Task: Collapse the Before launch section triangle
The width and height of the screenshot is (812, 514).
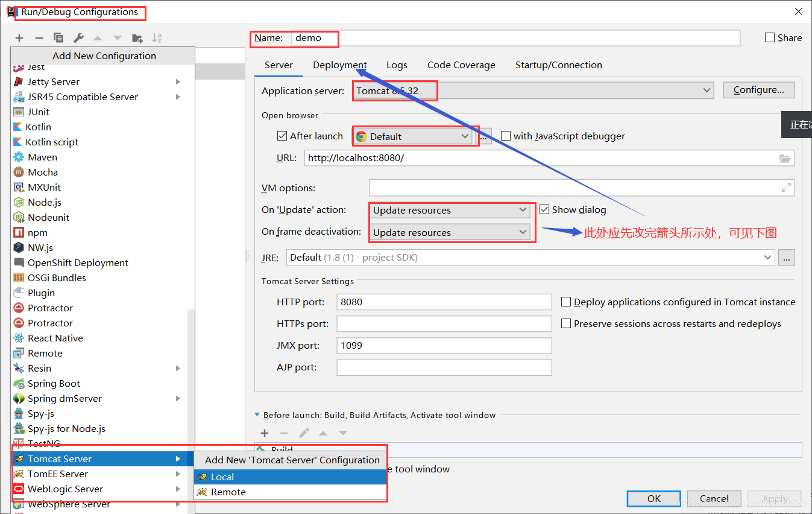Action: pos(257,415)
